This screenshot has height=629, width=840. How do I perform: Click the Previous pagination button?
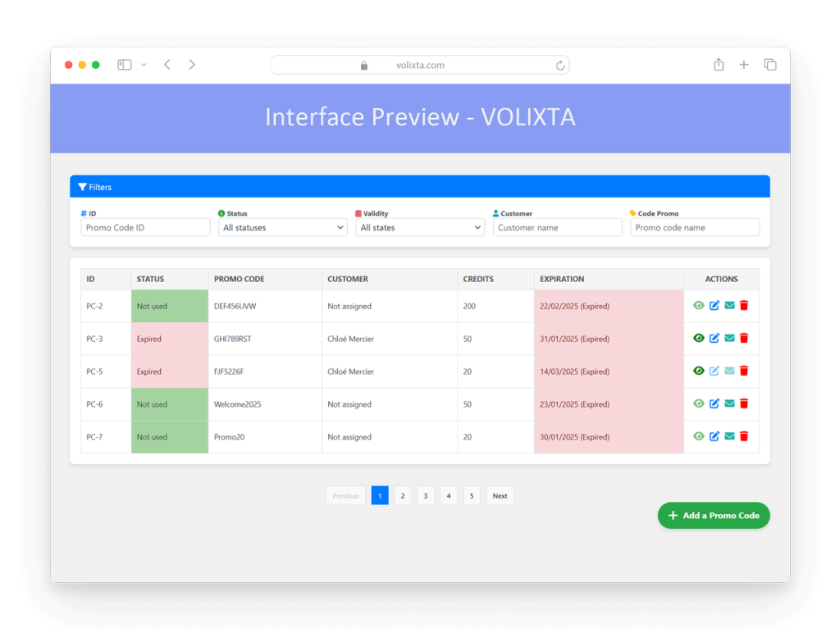click(x=345, y=495)
